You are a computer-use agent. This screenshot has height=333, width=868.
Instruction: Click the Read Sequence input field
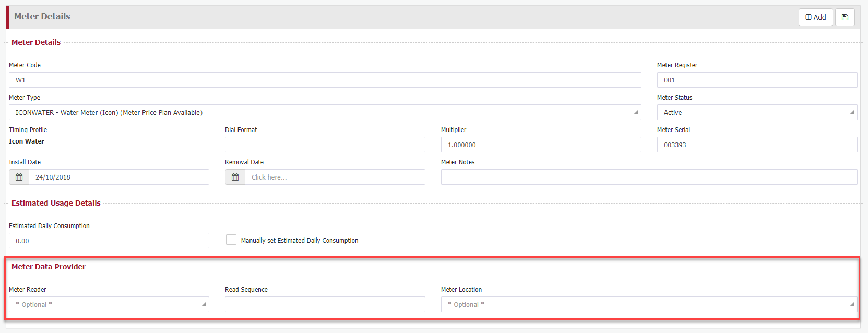pyautogui.click(x=325, y=304)
